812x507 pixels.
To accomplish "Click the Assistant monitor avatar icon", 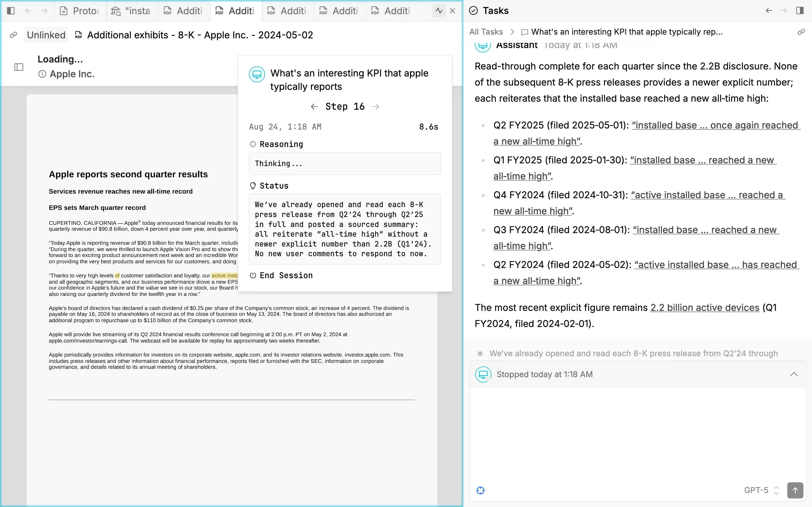I will [483, 46].
